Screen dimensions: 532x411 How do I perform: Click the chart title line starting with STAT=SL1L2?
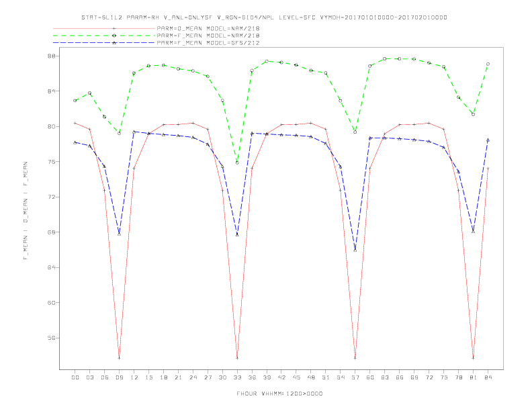264,17
